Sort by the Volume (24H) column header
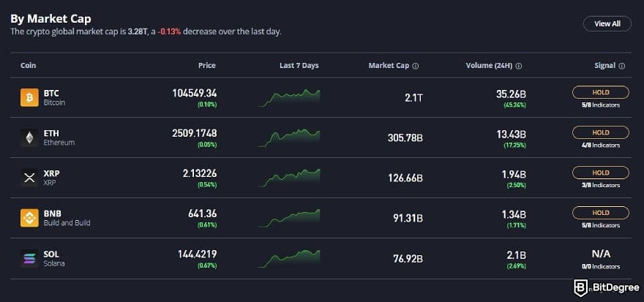Screen dimensions: 644x302 pyautogui.click(x=489, y=66)
